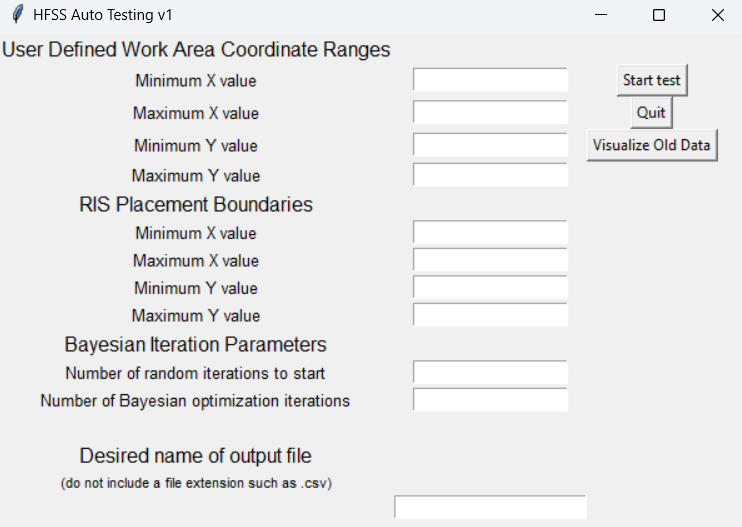
Task: Click the feather icon in title bar
Action: tap(18, 14)
